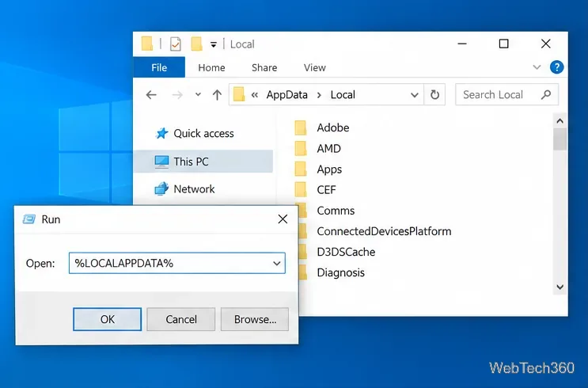Click the CEF folder icon
Viewport: 588px width, 388px height.
(x=301, y=189)
